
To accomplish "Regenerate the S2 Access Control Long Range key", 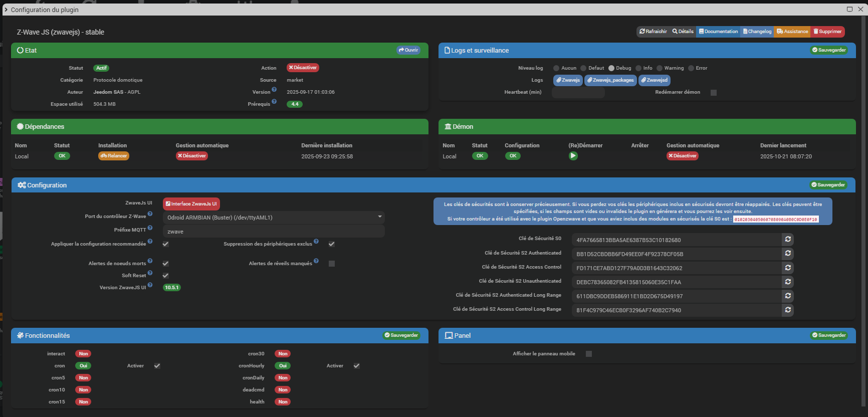I will point(788,310).
